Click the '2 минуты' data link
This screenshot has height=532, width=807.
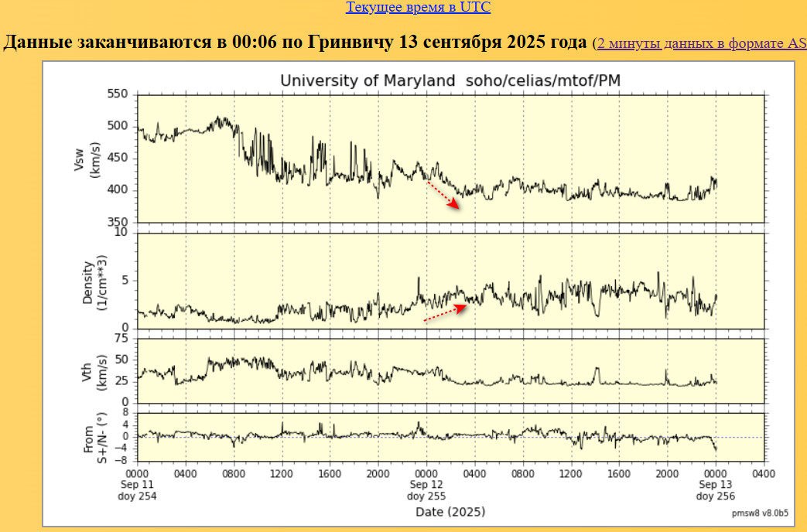[629, 43]
